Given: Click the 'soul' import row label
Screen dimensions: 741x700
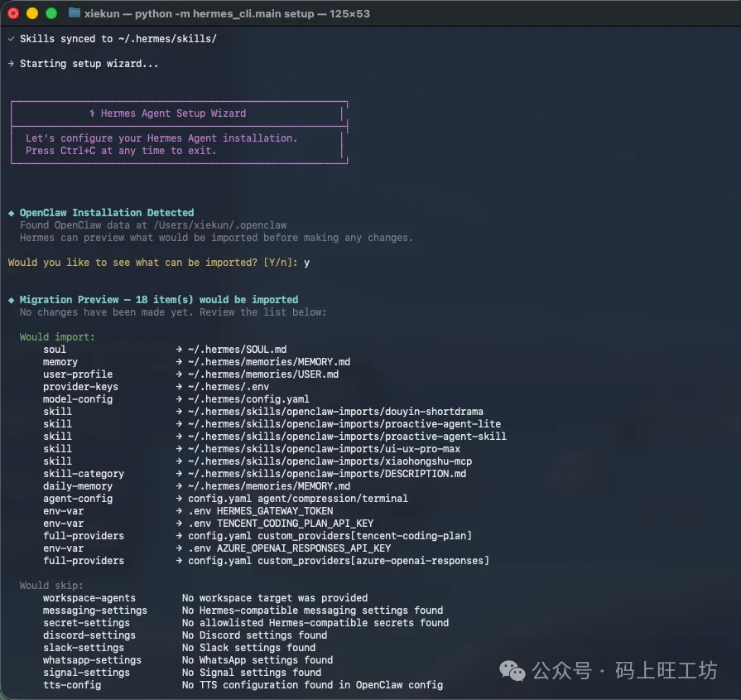Looking at the screenshot, I should click(55, 350).
